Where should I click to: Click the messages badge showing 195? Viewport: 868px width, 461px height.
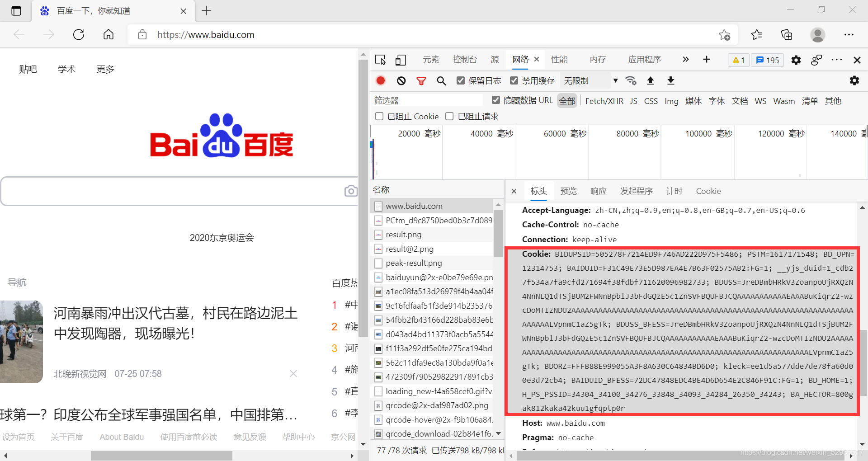click(x=768, y=60)
